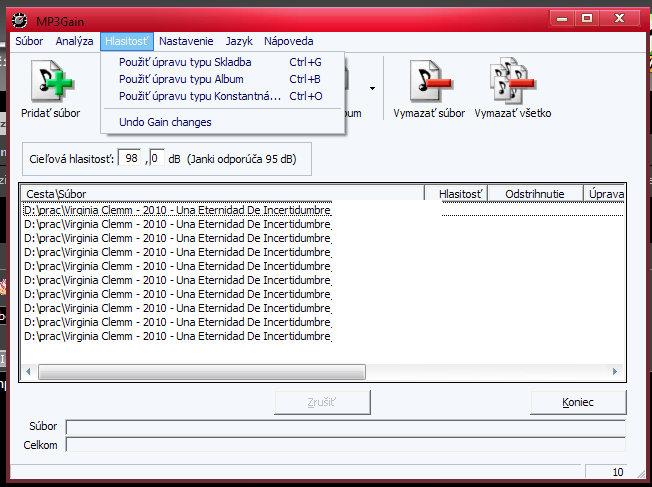
Task: Open the Jazyk menu
Action: coord(239,41)
